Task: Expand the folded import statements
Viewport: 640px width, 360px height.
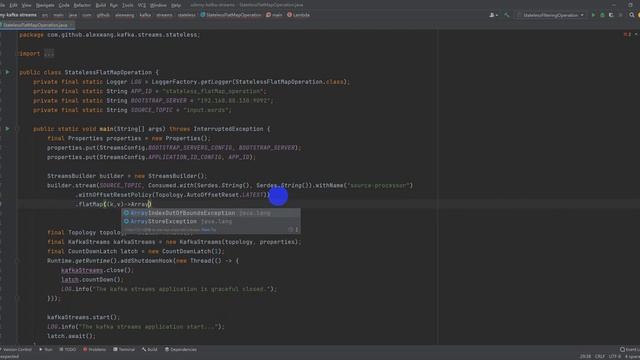Action: [x=49, y=53]
